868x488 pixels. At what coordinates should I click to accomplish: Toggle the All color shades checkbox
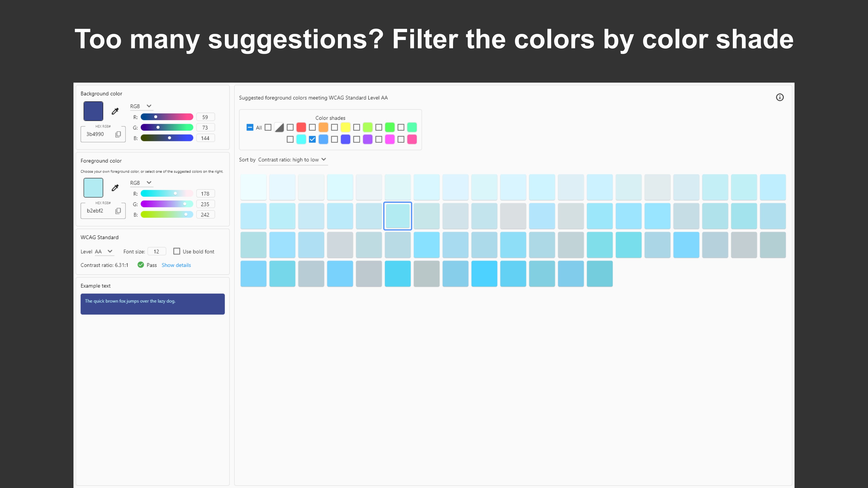250,127
